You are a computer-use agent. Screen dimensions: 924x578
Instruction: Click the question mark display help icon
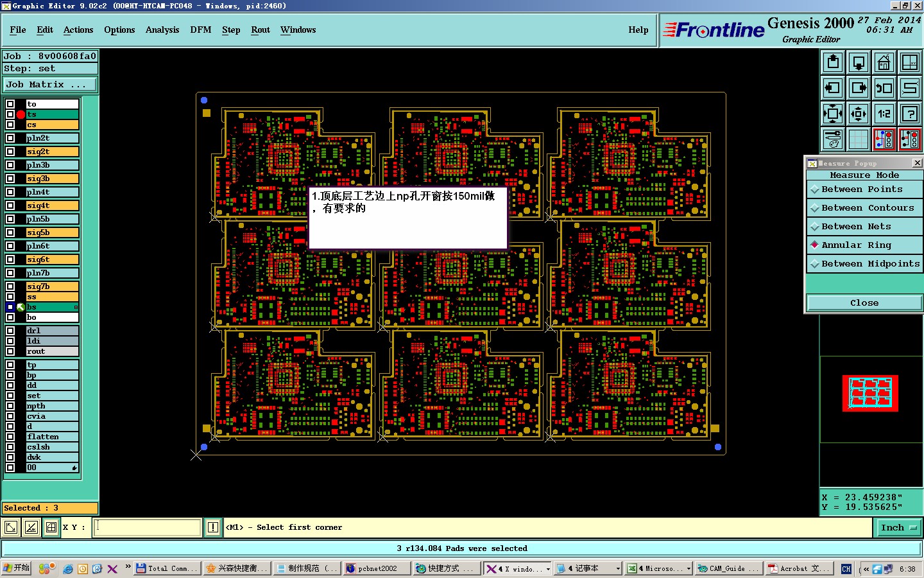[x=910, y=114]
